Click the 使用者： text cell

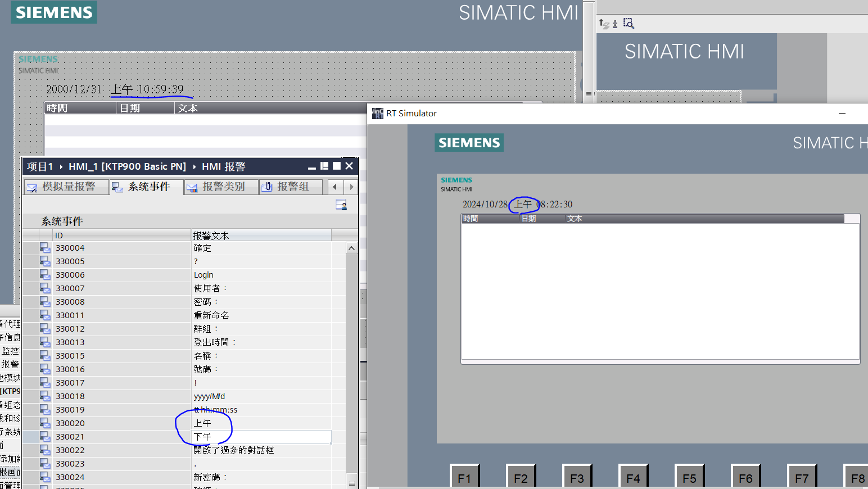point(261,288)
